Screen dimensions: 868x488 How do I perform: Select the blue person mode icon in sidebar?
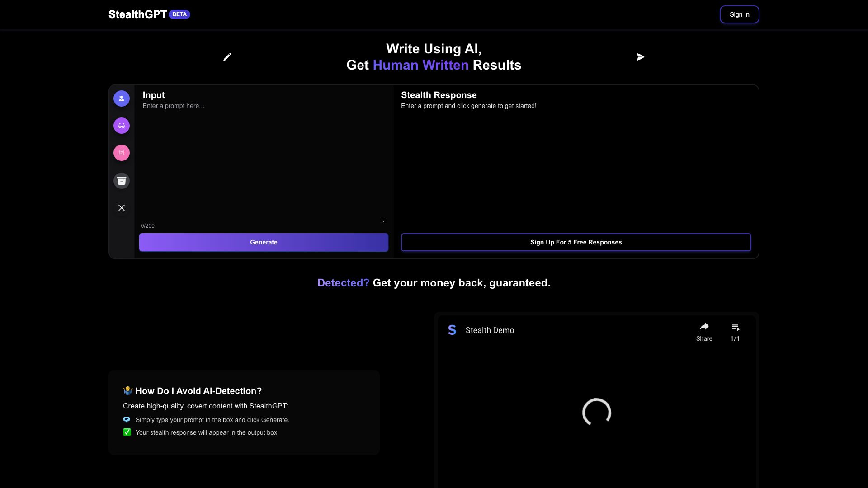click(x=122, y=99)
